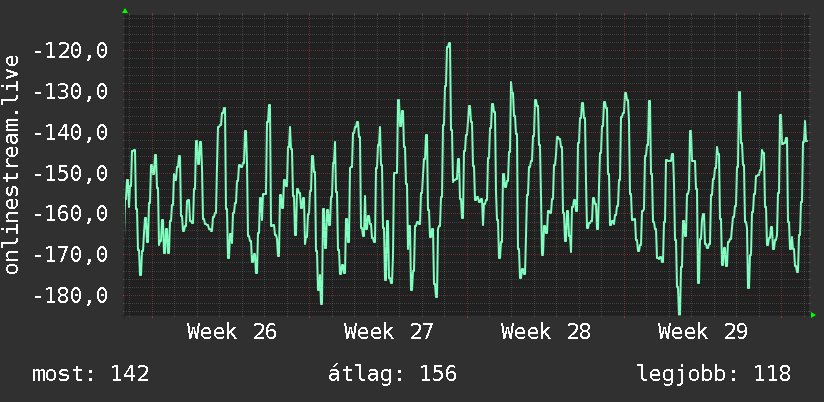
Task: Click the lowest dip in Week 29
Action: tap(679, 313)
